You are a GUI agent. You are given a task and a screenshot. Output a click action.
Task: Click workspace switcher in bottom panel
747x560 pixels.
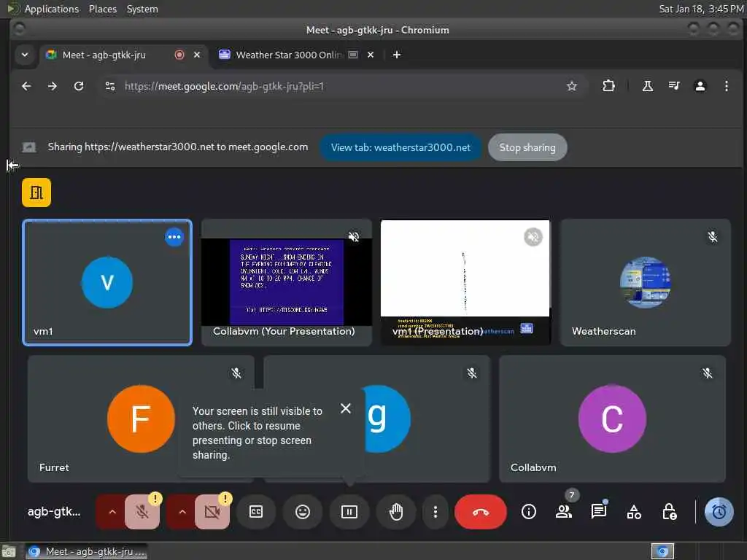(x=662, y=551)
